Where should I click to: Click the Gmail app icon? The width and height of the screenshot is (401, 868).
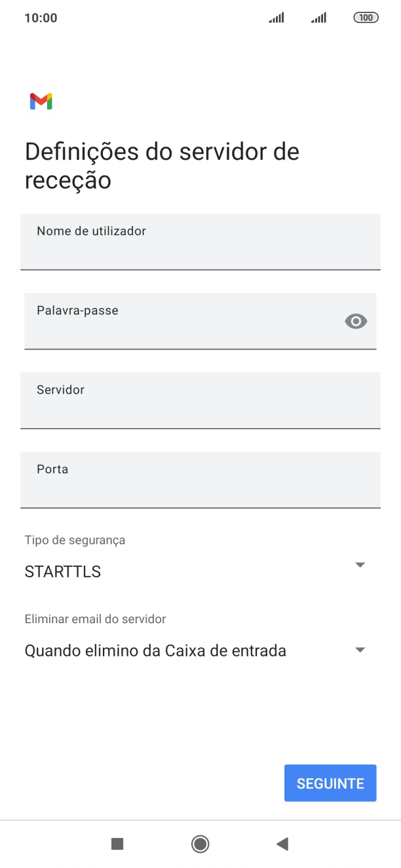[x=41, y=100]
